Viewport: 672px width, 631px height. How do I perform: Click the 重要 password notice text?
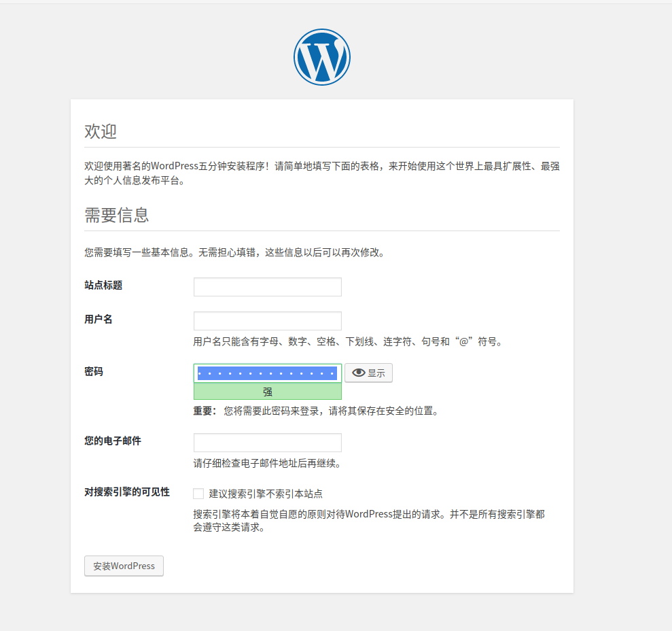pyautogui.click(x=316, y=411)
